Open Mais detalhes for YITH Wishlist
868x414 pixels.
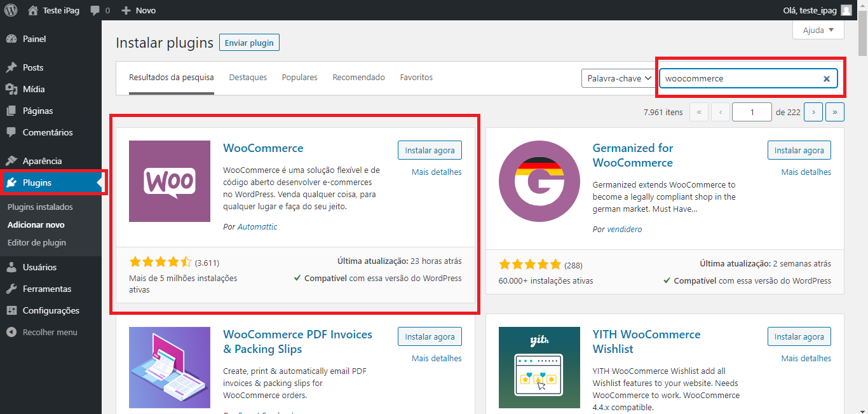806,359
